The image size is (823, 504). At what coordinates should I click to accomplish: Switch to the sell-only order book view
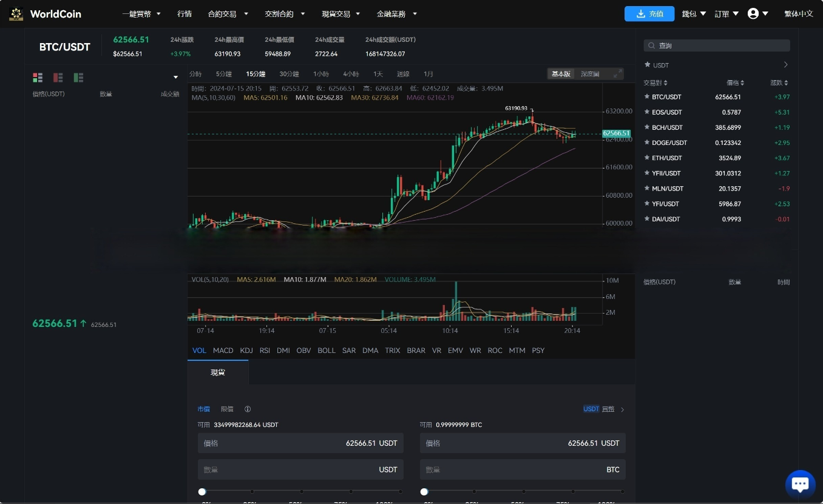58,77
